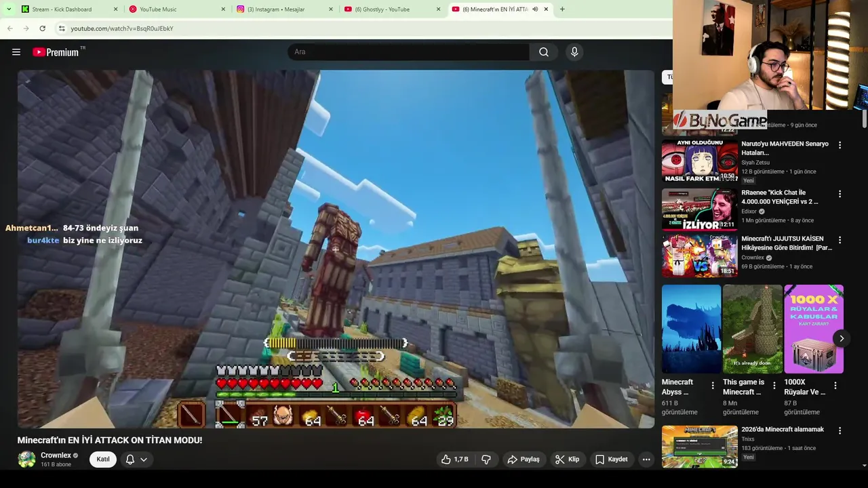
Task: Reload the page in browser toolbar
Action: click(42, 28)
